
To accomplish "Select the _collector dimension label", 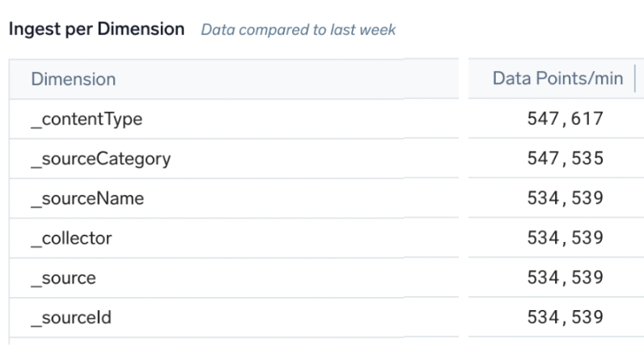I will pos(71,238).
